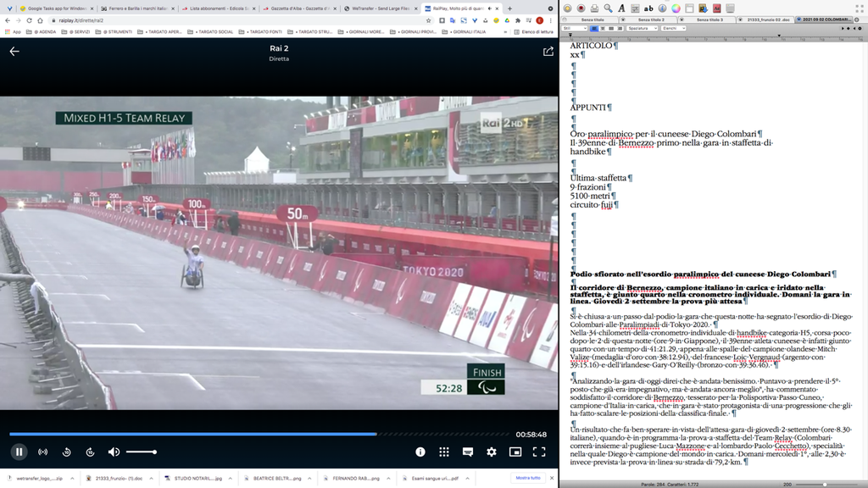Go back using the player's back arrow
Screen dimensions: 868x488
(x=14, y=51)
